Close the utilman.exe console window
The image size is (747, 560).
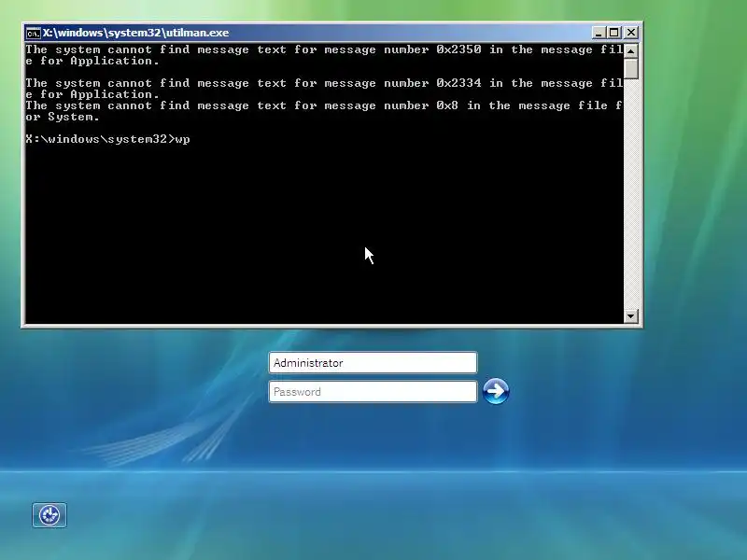click(631, 33)
